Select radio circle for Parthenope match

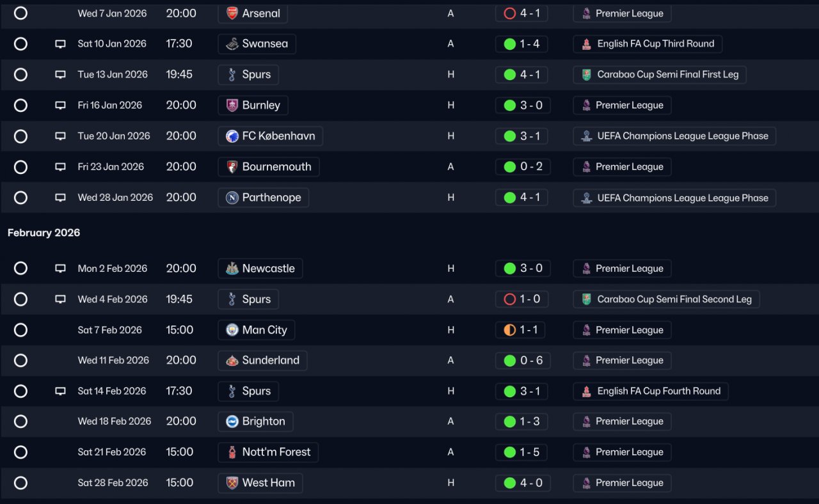pyautogui.click(x=20, y=198)
